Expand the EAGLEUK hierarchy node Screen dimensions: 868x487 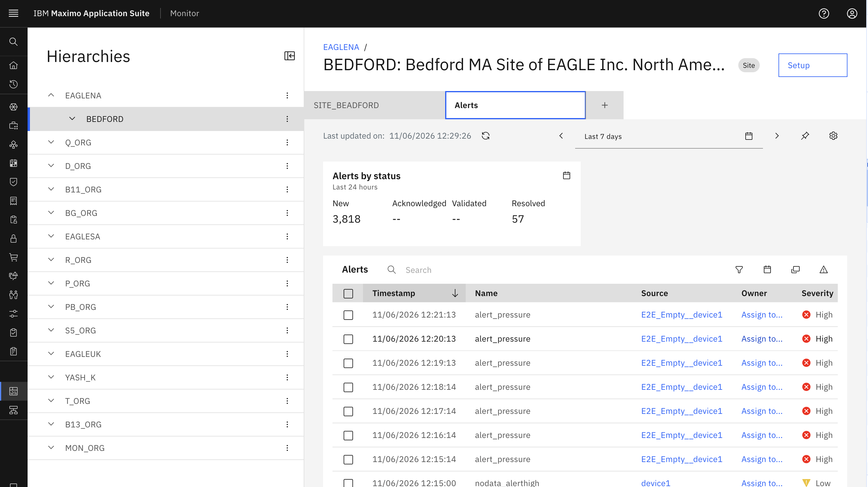coord(51,354)
